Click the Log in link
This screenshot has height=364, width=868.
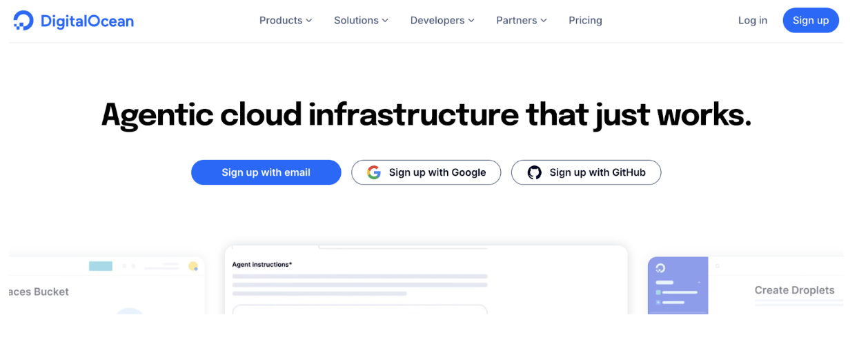753,21
